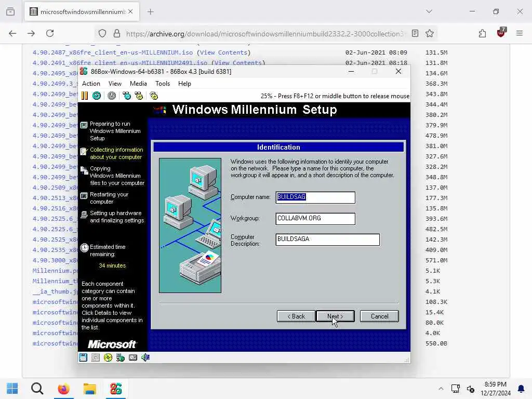This screenshot has width=532, height=399.
Task: Click the volume muted tray icon
Action: click(470, 389)
